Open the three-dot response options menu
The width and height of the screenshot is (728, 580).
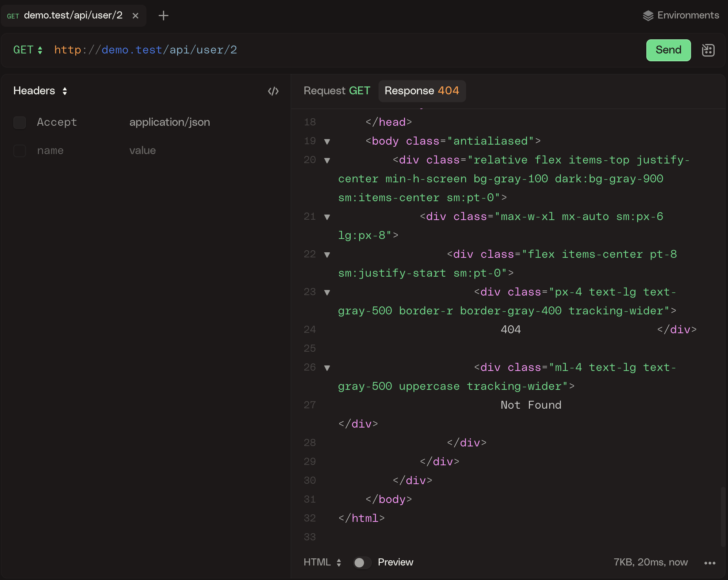(x=710, y=563)
